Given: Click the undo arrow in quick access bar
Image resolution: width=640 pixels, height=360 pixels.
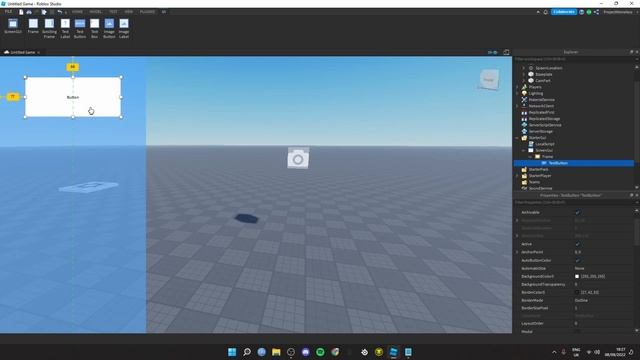Looking at the screenshot, I should coord(60,12).
